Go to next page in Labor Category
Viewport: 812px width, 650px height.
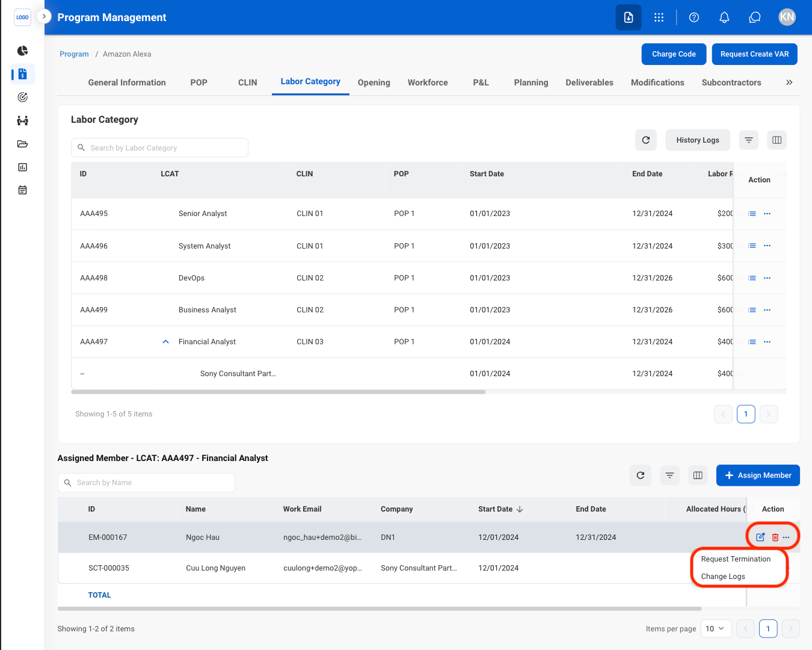tap(769, 414)
